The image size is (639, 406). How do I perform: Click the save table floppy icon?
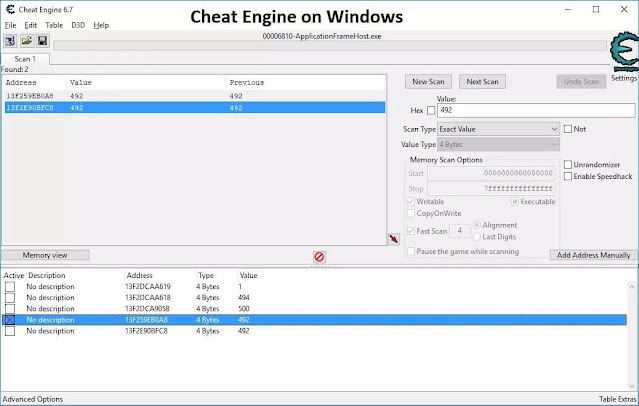(x=42, y=41)
